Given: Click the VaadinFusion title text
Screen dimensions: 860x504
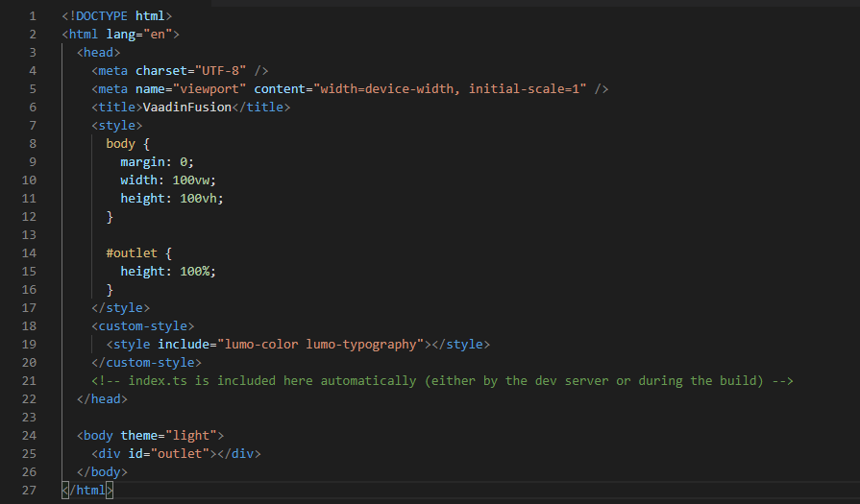Looking at the screenshot, I should (x=187, y=108).
